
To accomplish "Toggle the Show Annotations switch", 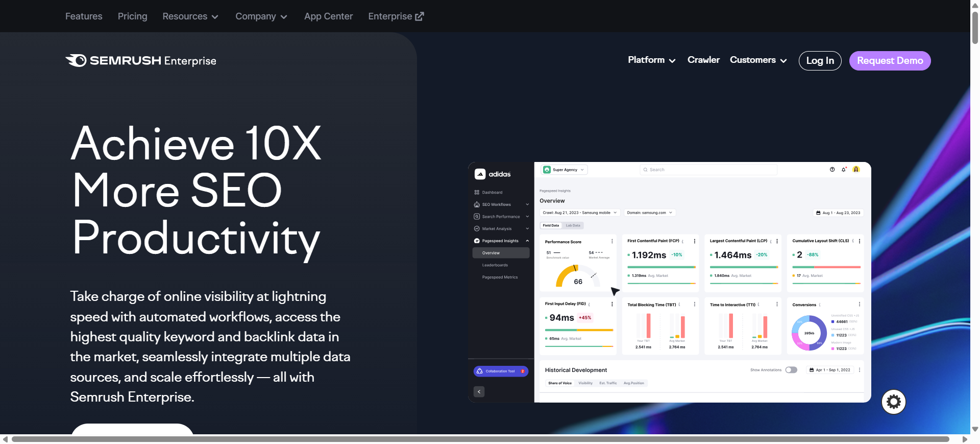I will click(x=791, y=370).
